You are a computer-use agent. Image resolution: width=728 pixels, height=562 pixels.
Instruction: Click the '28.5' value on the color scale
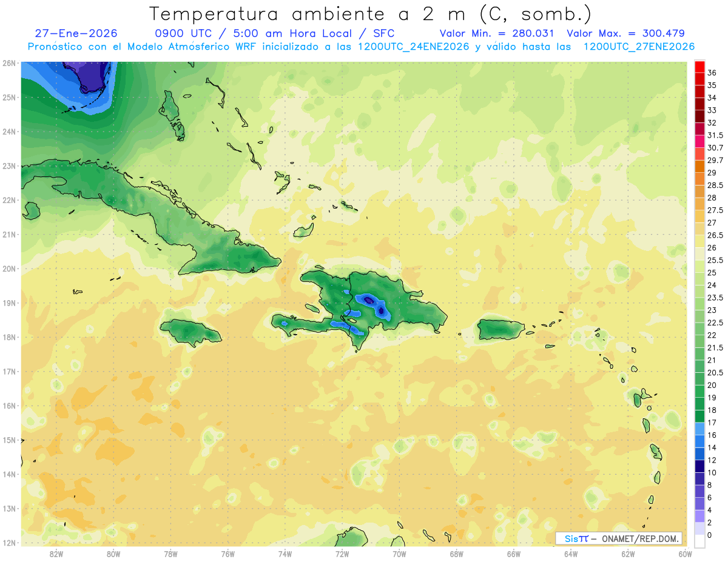(x=715, y=185)
